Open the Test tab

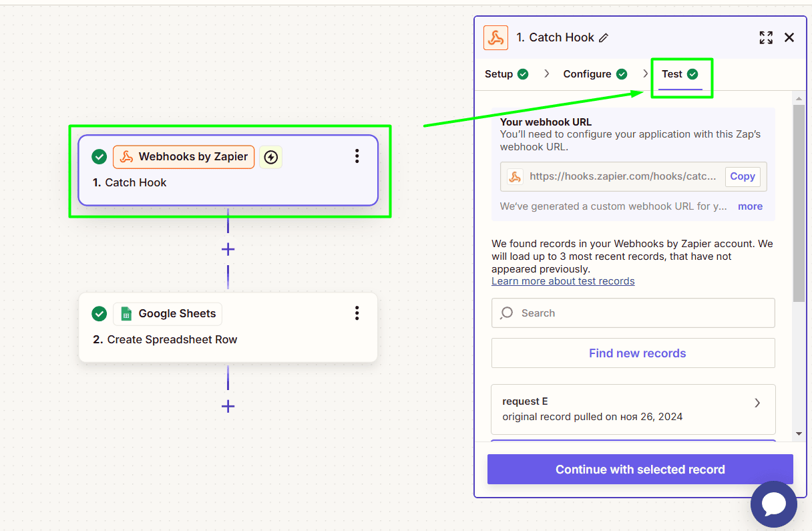[680, 74]
